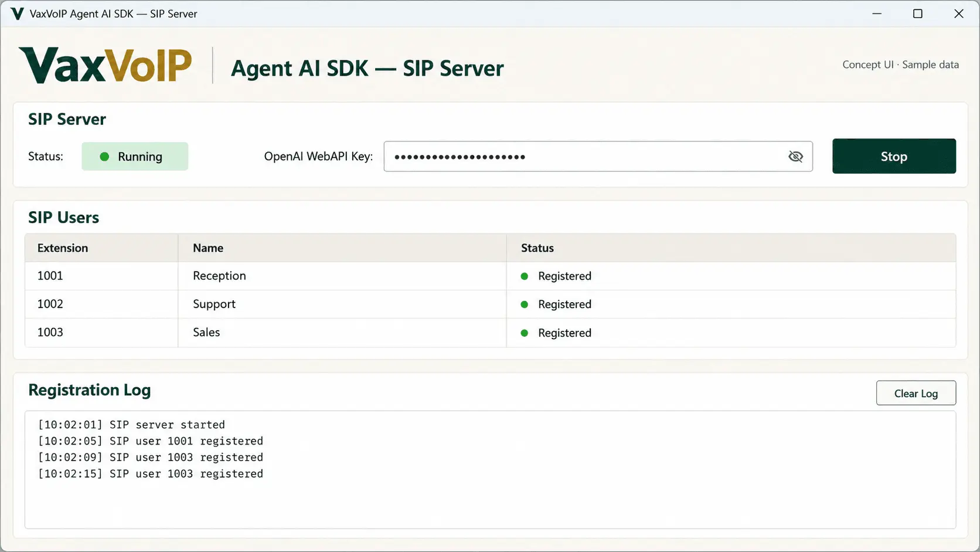Image resolution: width=980 pixels, height=552 pixels.
Task: Select extension 1002 cell
Action: tap(101, 304)
